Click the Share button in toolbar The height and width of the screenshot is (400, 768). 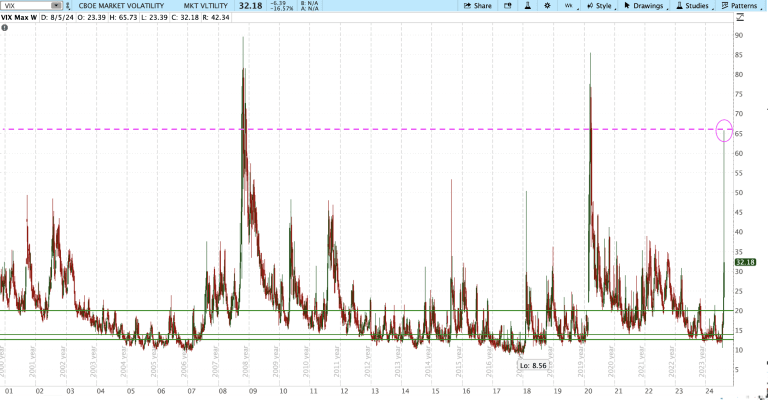click(x=476, y=6)
